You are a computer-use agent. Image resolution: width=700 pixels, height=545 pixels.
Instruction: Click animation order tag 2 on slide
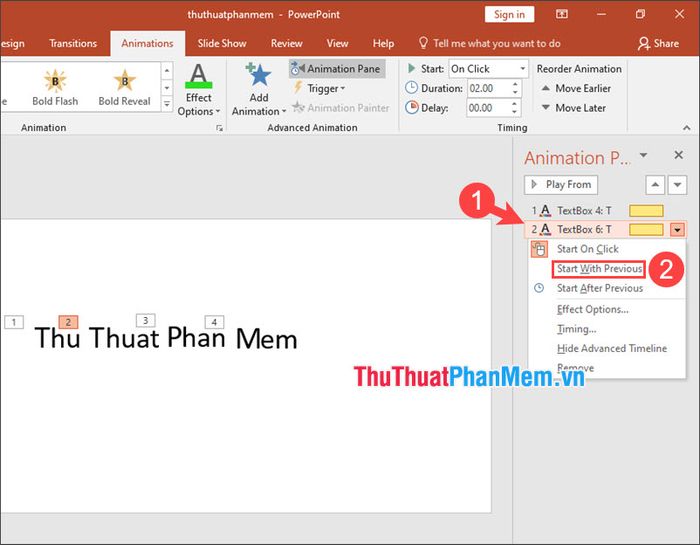(x=68, y=322)
